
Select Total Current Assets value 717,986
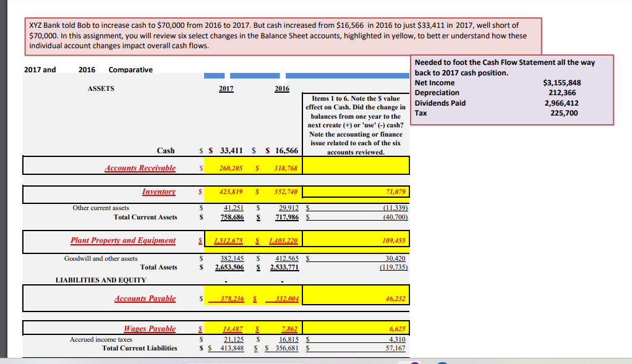pos(287,217)
